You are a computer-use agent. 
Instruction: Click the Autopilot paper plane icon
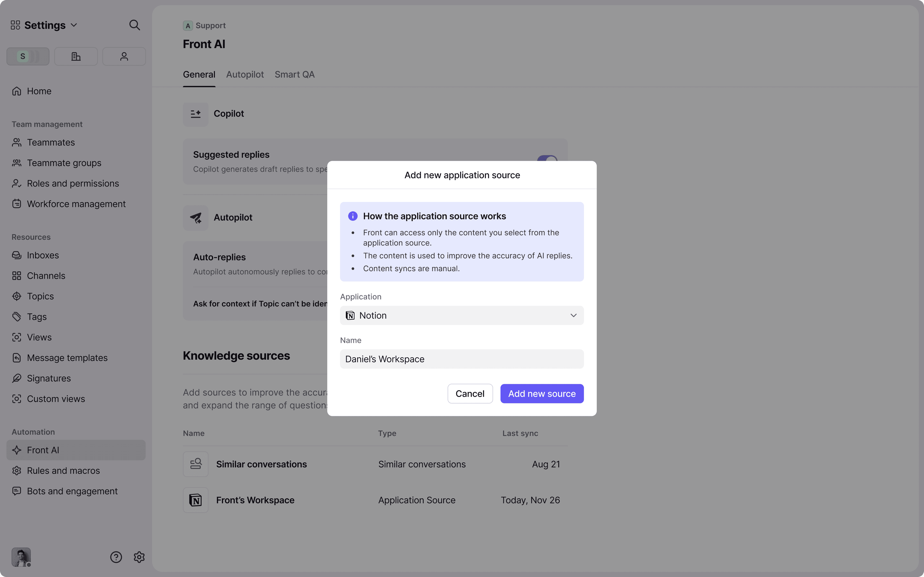click(195, 218)
